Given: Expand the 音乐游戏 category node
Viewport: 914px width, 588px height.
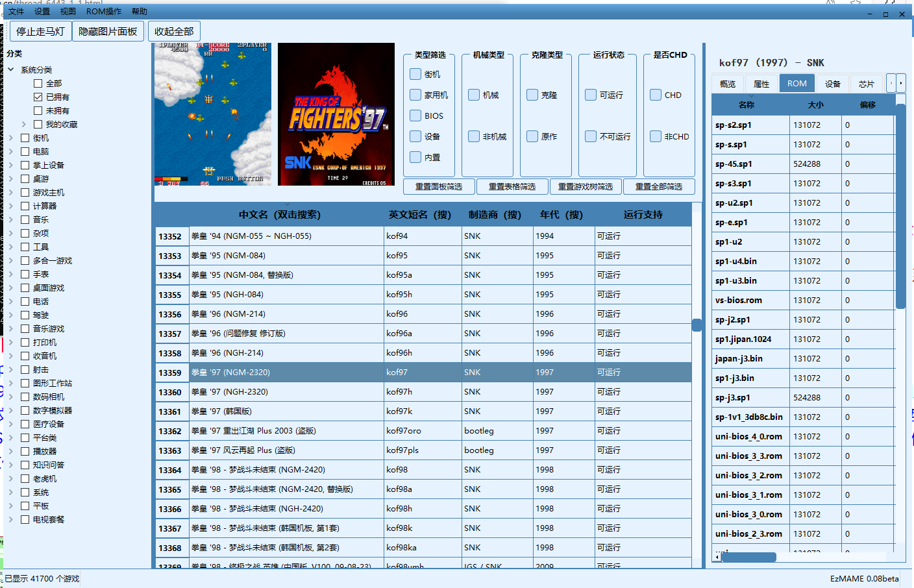Looking at the screenshot, I should click(11, 328).
